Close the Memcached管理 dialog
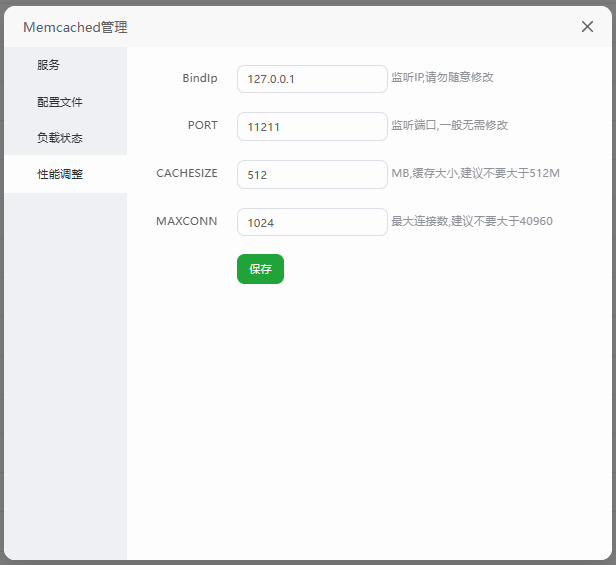 pyautogui.click(x=587, y=27)
